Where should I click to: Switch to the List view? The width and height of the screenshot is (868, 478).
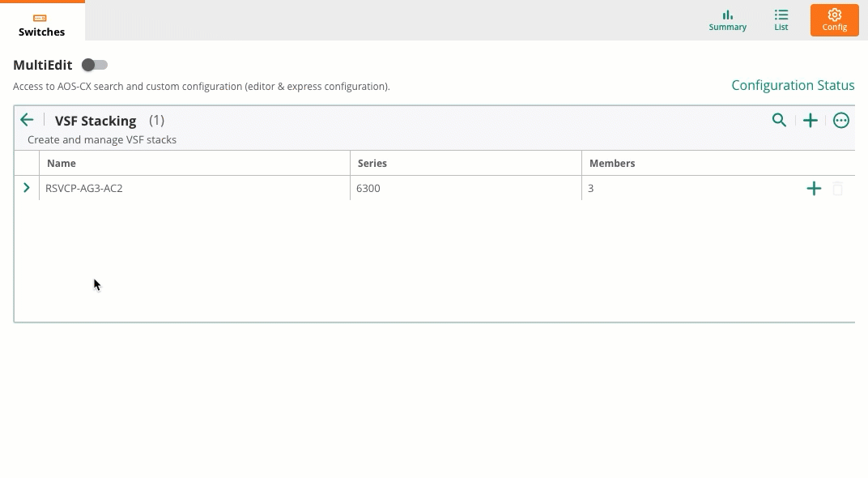pyautogui.click(x=781, y=20)
